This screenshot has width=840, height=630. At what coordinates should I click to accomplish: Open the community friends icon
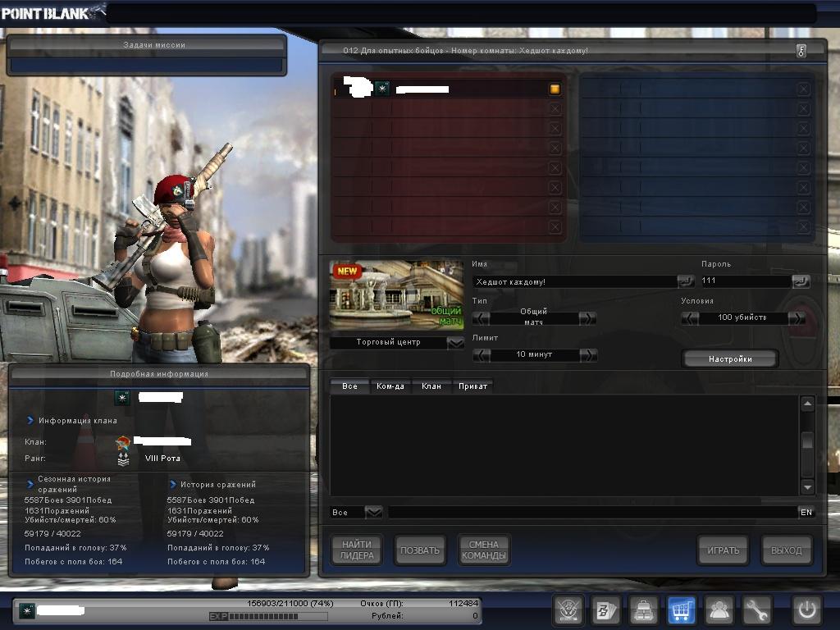tap(719, 610)
